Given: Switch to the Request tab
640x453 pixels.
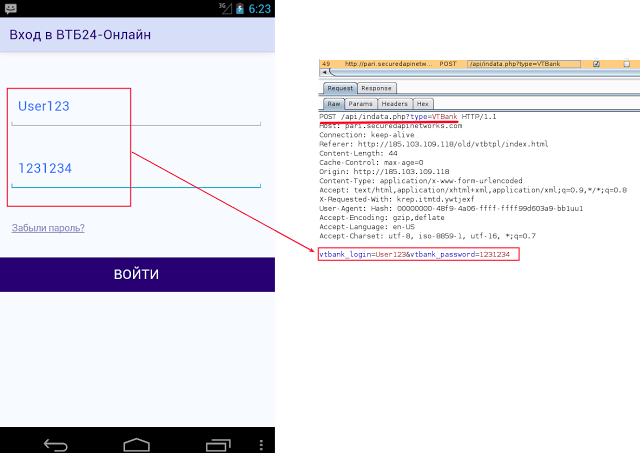Looking at the screenshot, I should tap(340, 88).
